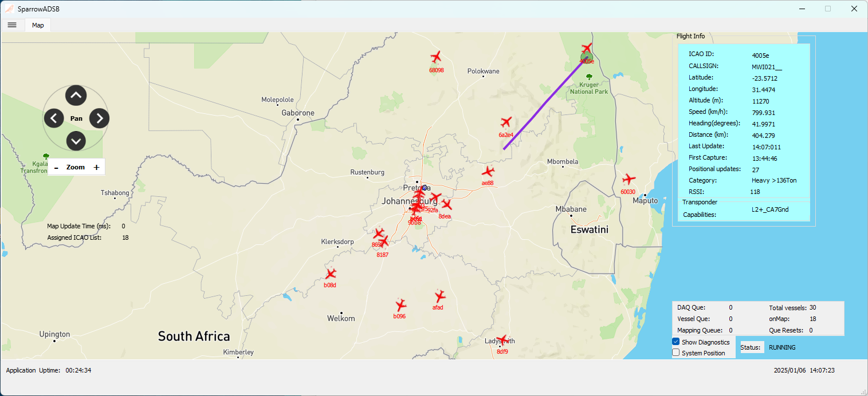The height and width of the screenshot is (396, 868).
Task: Zoom out with the minus button
Action: pyautogui.click(x=56, y=168)
